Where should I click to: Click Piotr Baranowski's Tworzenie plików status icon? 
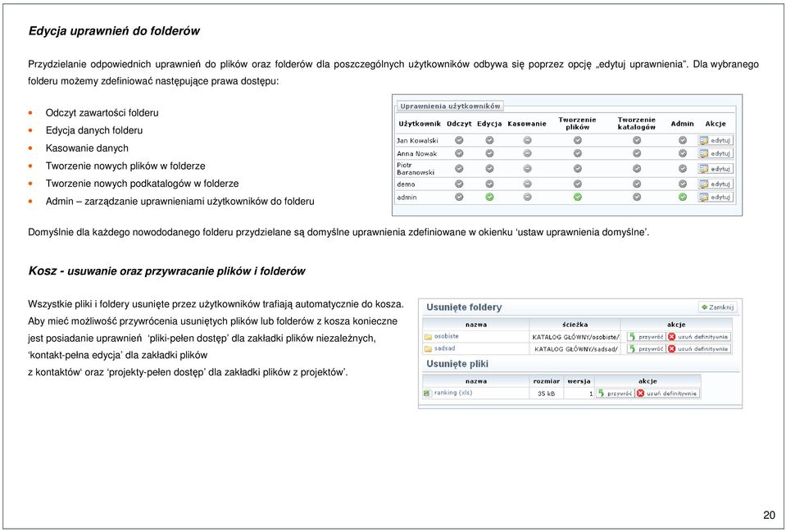pyautogui.click(x=578, y=169)
